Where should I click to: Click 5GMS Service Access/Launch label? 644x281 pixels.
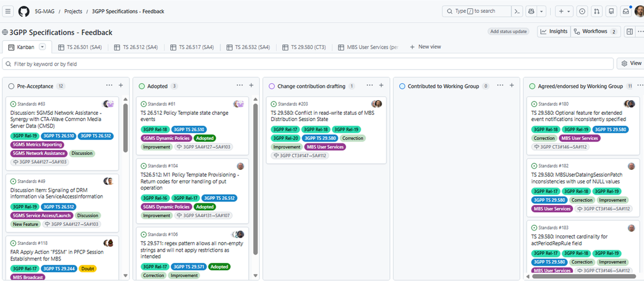coord(42,215)
